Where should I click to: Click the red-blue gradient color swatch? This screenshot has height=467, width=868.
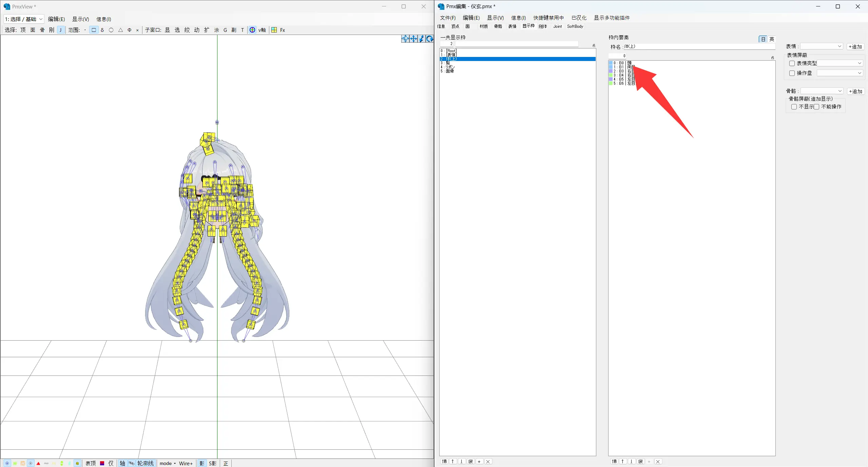click(x=102, y=463)
